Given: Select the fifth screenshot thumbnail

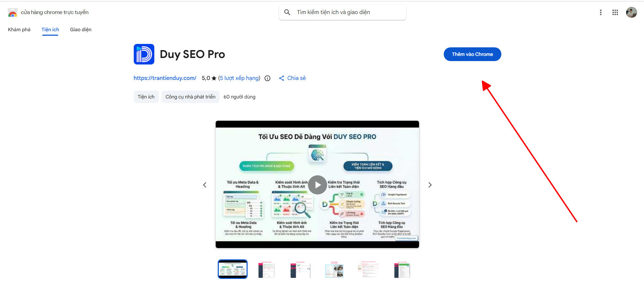Looking at the screenshot, I should (368, 270).
